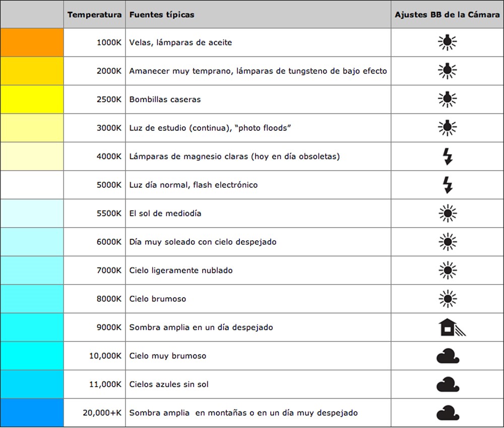Click the Ajustes BB de la Cámara header
Image resolution: width=504 pixels, height=428 pixels.
pyautogui.click(x=447, y=15)
